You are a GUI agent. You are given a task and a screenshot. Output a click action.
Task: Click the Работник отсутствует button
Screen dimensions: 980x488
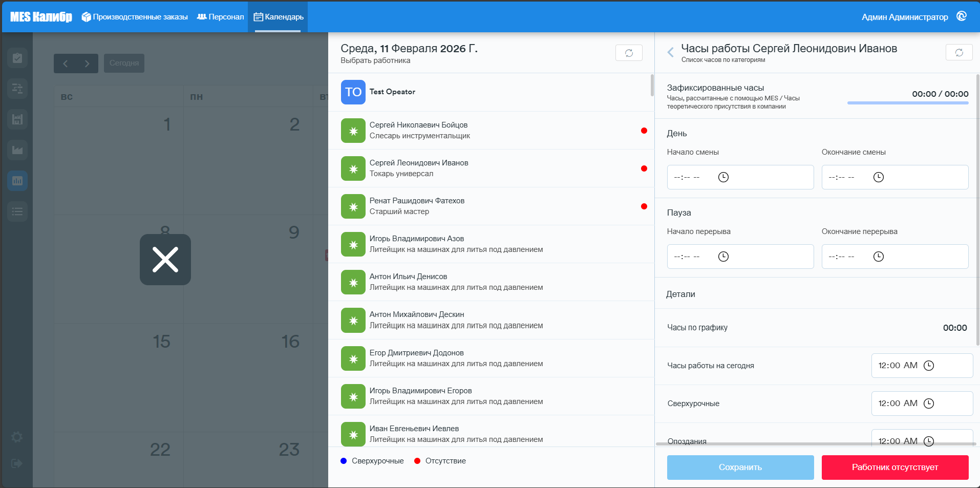tap(895, 468)
